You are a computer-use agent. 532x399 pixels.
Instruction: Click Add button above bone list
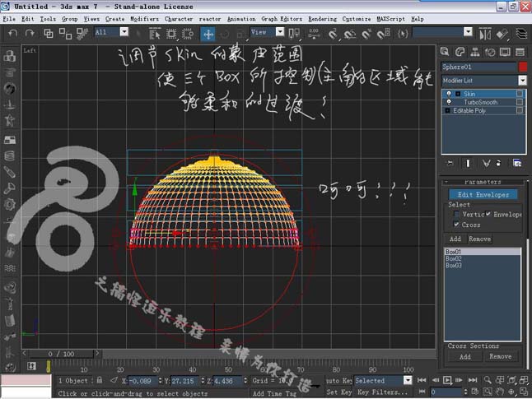coord(455,239)
